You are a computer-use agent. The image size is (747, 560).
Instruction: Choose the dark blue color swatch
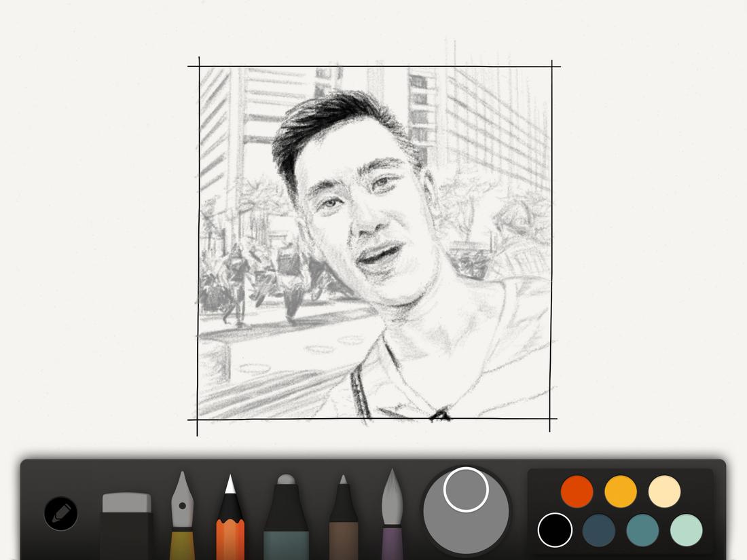(x=600, y=531)
